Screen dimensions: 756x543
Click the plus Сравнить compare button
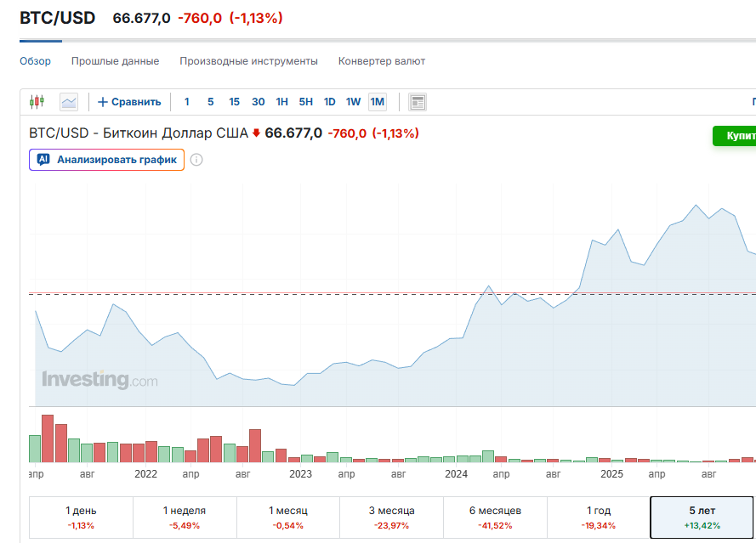[x=129, y=102]
